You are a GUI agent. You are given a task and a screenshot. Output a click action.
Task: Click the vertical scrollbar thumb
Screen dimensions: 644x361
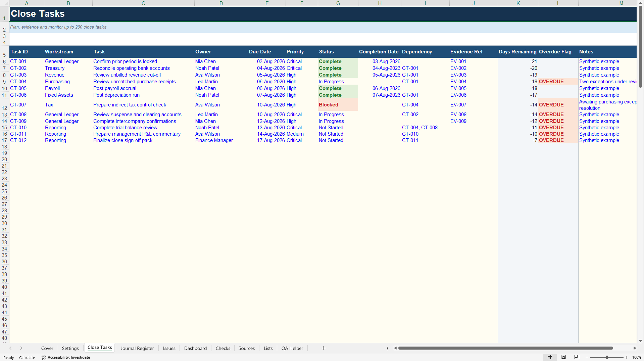[640, 47]
